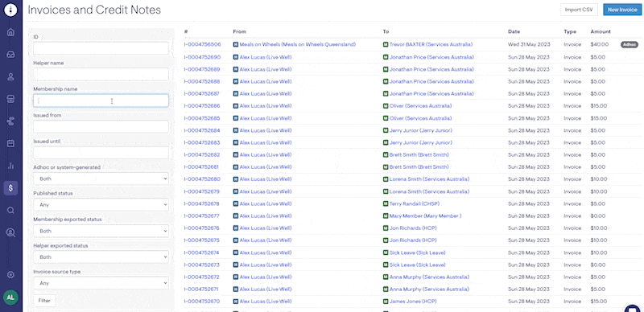
Task: Apply filters with the Filter button
Action: click(44, 301)
